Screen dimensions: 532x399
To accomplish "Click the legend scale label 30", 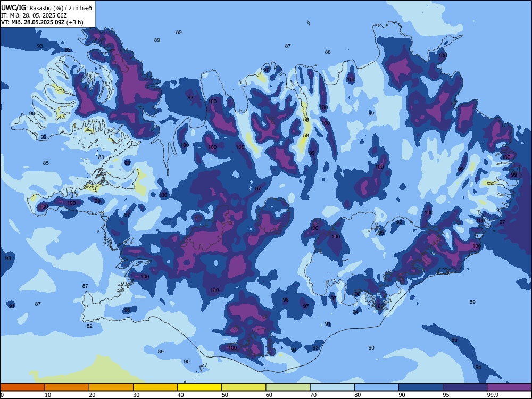I will point(136,395).
